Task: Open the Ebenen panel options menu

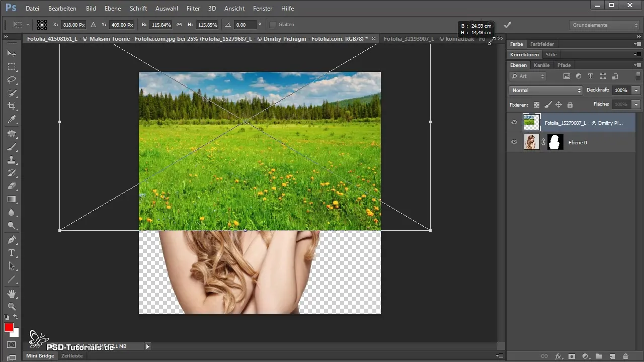Action: click(637, 65)
